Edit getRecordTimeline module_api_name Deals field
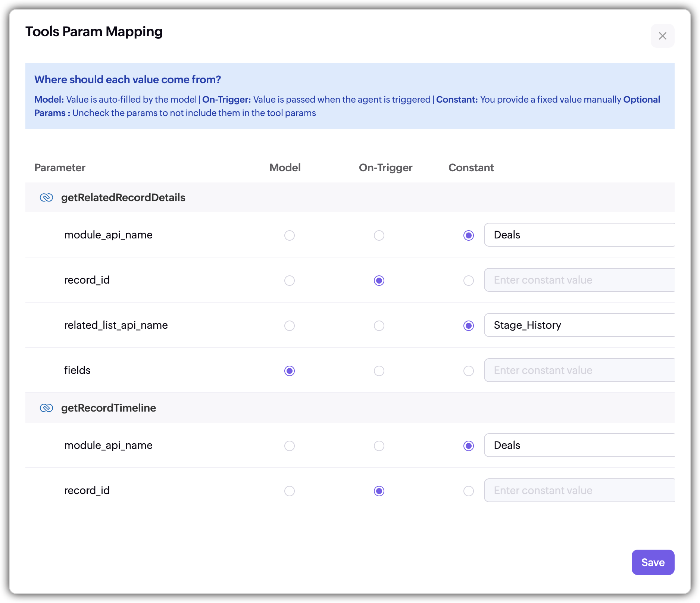 click(x=579, y=445)
